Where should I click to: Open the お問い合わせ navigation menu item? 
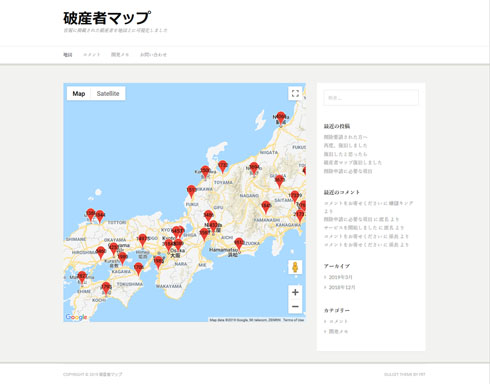tap(153, 55)
